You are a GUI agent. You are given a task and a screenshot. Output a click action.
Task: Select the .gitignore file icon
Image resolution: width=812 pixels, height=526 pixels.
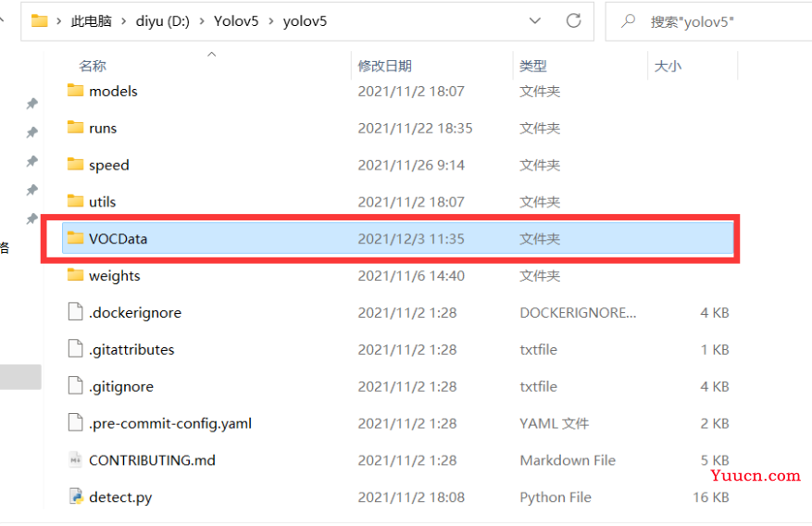[x=76, y=385]
